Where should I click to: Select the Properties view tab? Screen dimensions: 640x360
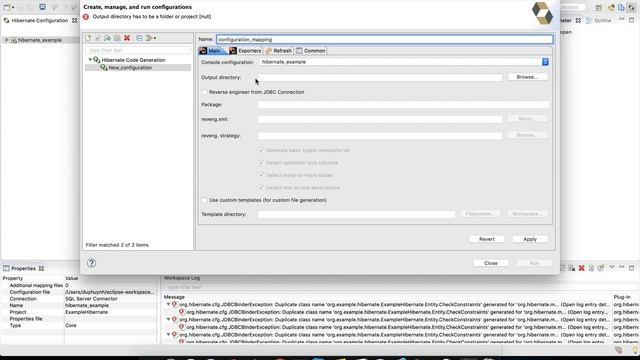tap(23, 269)
